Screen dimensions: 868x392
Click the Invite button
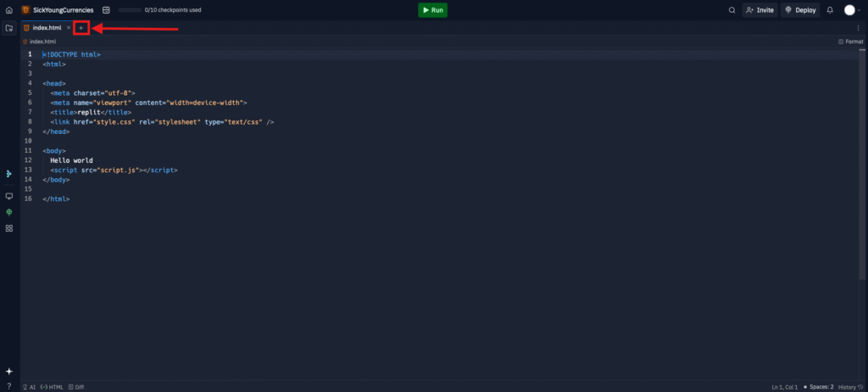(759, 10)
